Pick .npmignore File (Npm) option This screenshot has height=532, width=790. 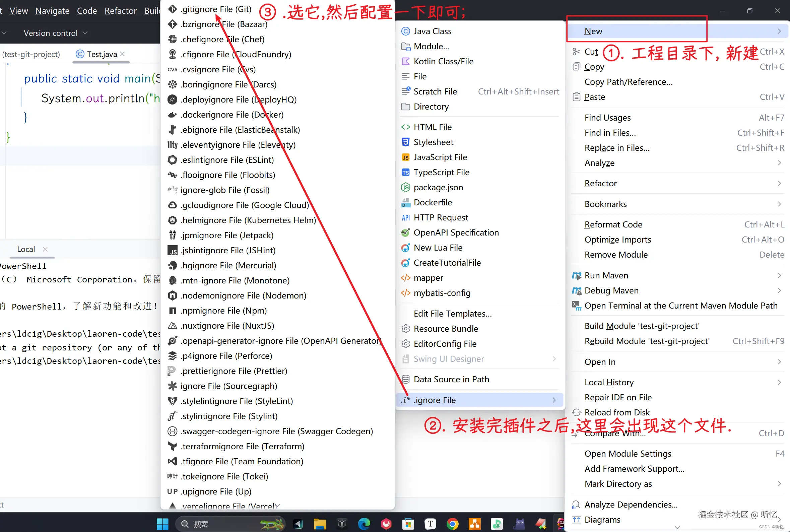(x=223, y=311)
